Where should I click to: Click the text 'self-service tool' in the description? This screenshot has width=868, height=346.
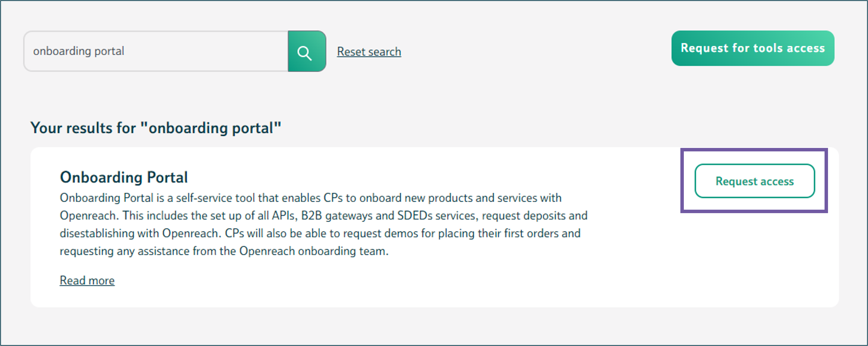coord(215,198)
